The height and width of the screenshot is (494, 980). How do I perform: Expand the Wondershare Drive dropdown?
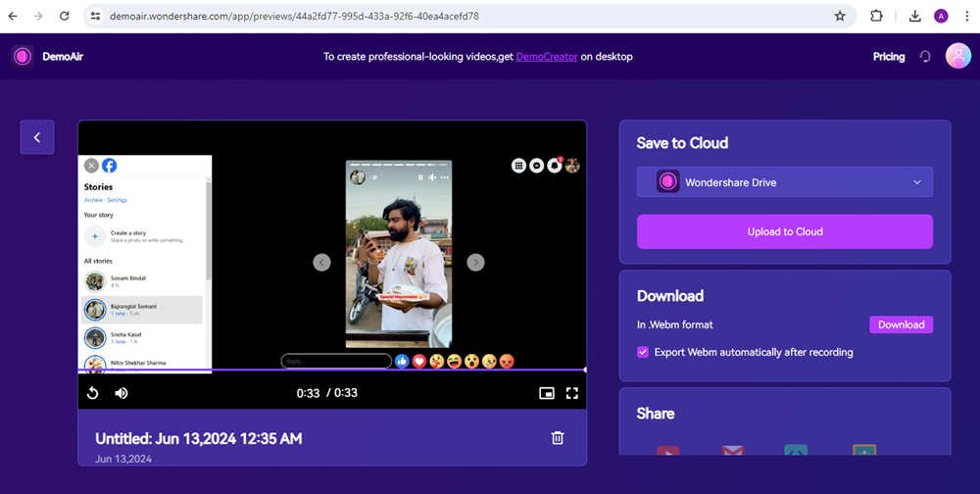click(784, 182)
